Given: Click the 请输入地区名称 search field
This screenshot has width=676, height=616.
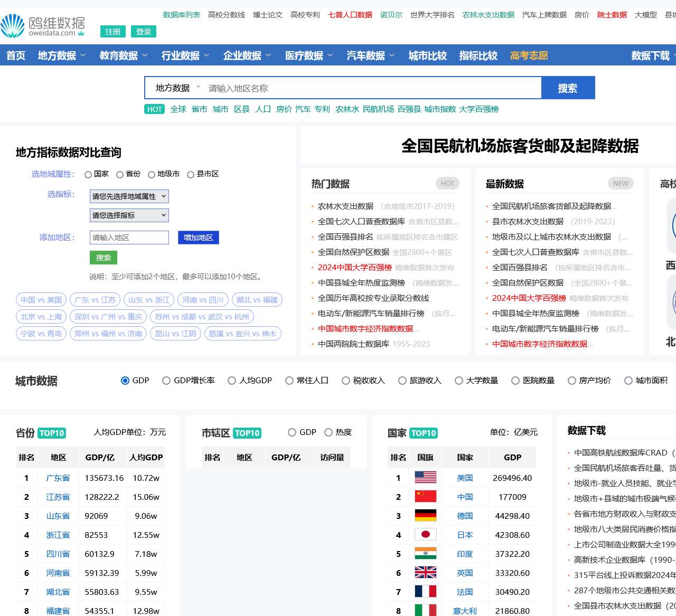Looking at the screenshot, I should click(x=370, y=88).
